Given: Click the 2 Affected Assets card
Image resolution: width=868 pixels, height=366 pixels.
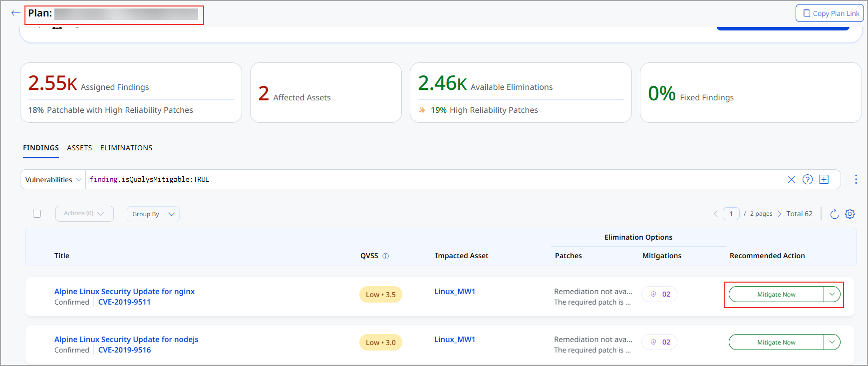Looking at the screenshot, I should 326,92.
